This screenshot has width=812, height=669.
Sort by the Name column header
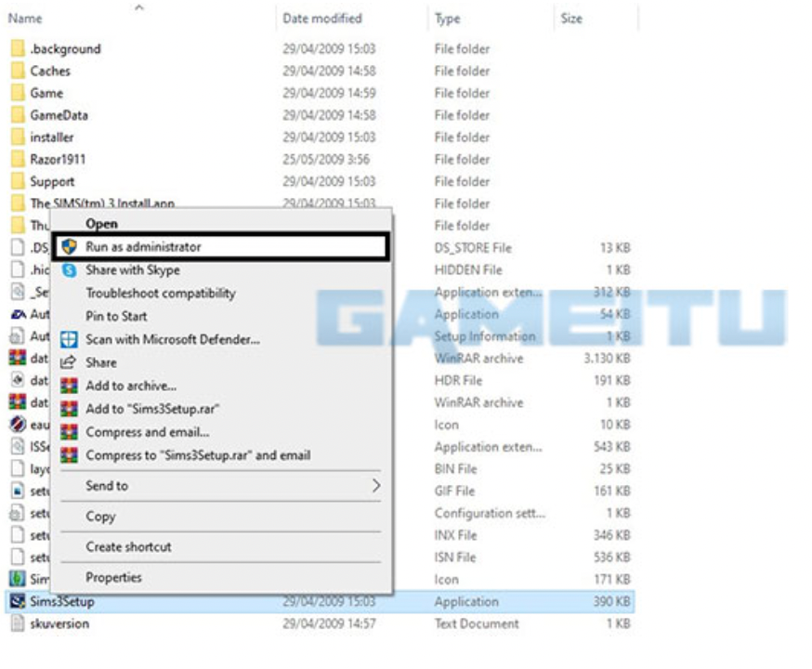pyautogui.click(x=25, y=19)
